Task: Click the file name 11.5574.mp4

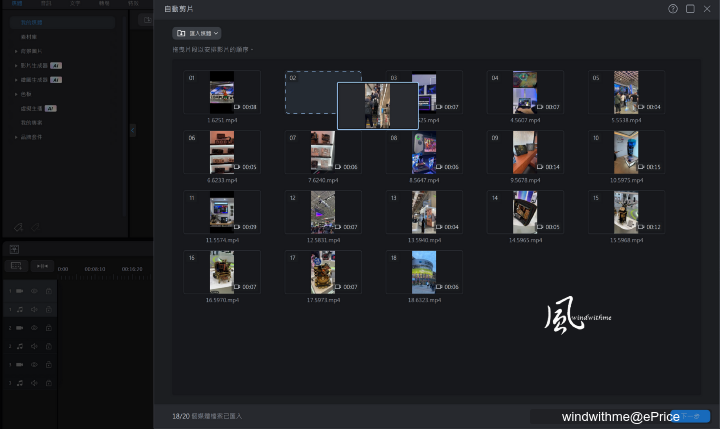Action: point(222,240)
